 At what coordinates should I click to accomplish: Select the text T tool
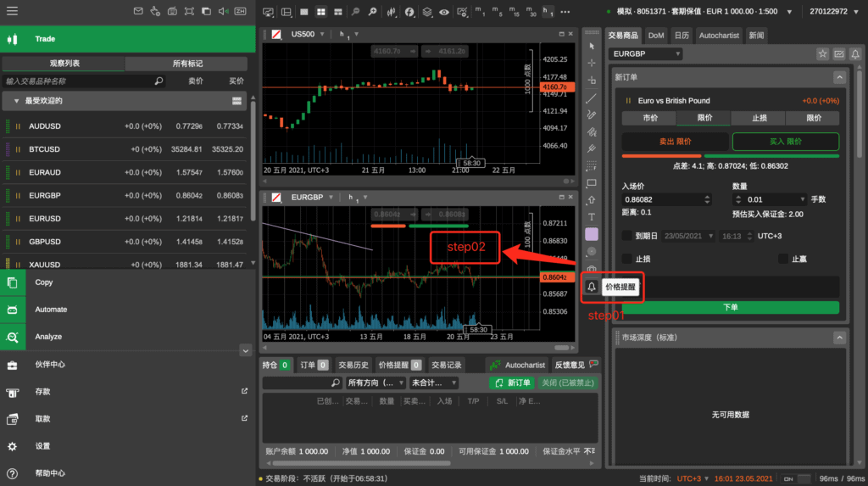tap(592, 216)
